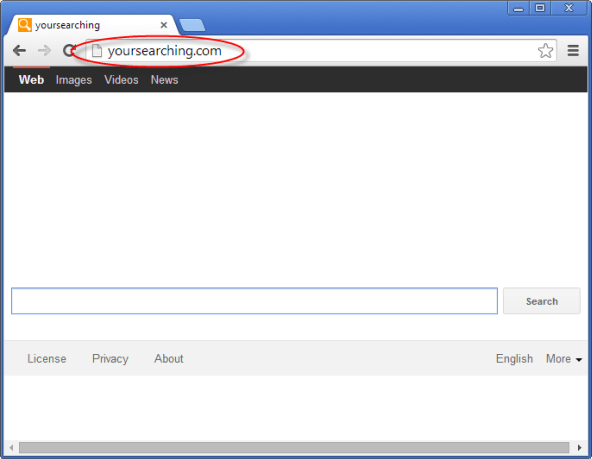Screen dimensions: 592x459
Task: Click the orange yoursearching favicon in the tab
Action: click(25, 25)
